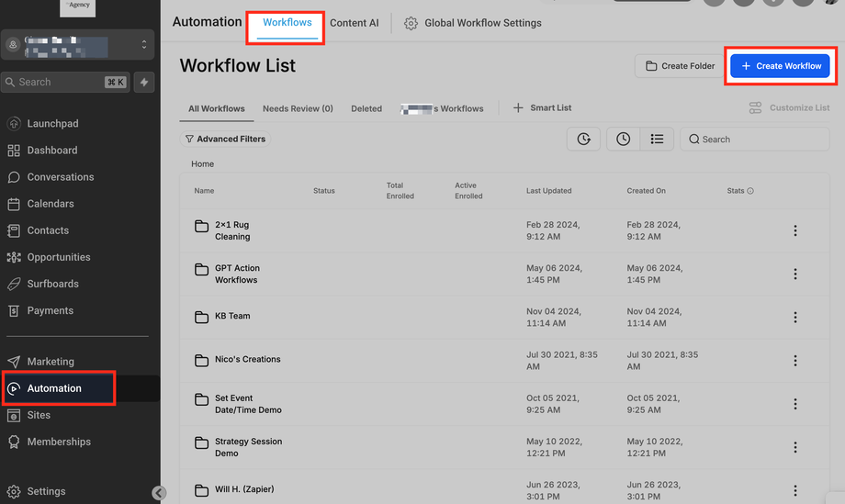Click the clock with arrow history icon
Screen dimensions: 845x504
584,139
